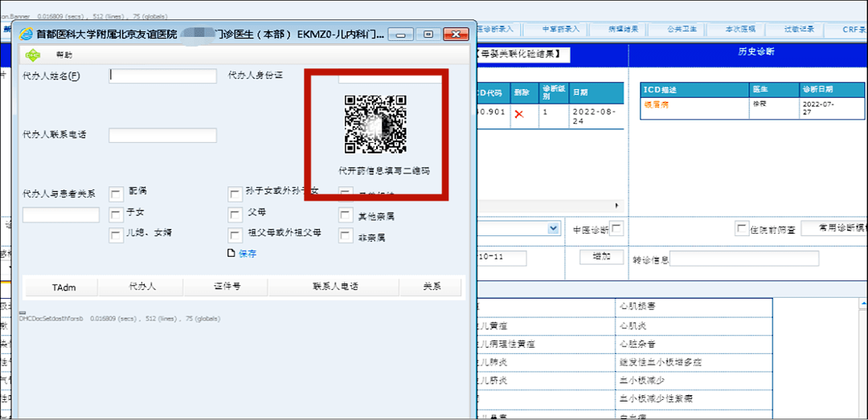Screen dimensions: 868x420
Task: Check the 儿媳、女婿 checkbox
Action: pyautogui.click(x=117, y=235)
